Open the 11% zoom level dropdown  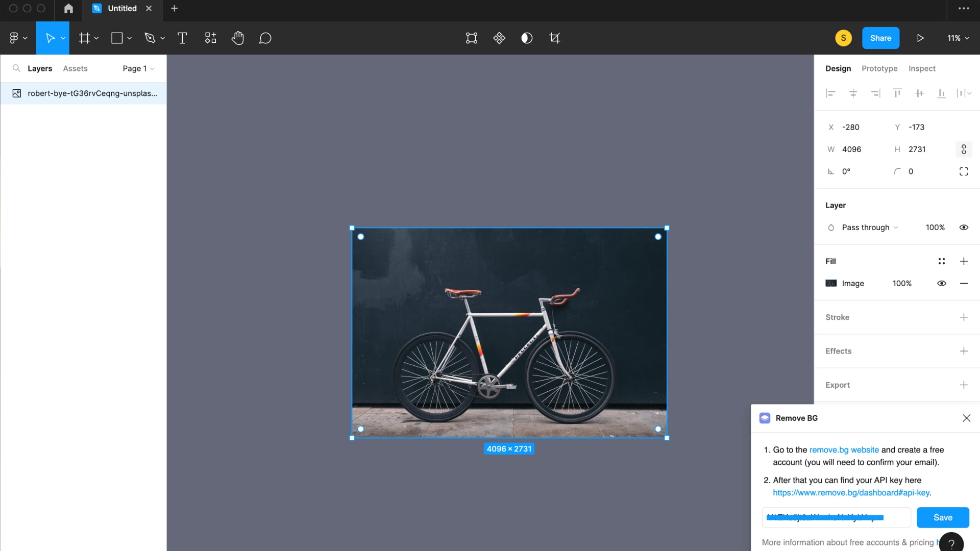958,38
